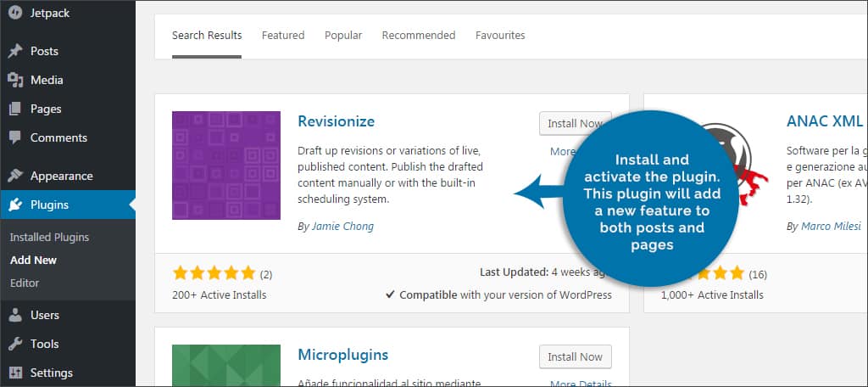Click the Settings sliders icon
The image size is (868, 387).
(x=15, y=373)
